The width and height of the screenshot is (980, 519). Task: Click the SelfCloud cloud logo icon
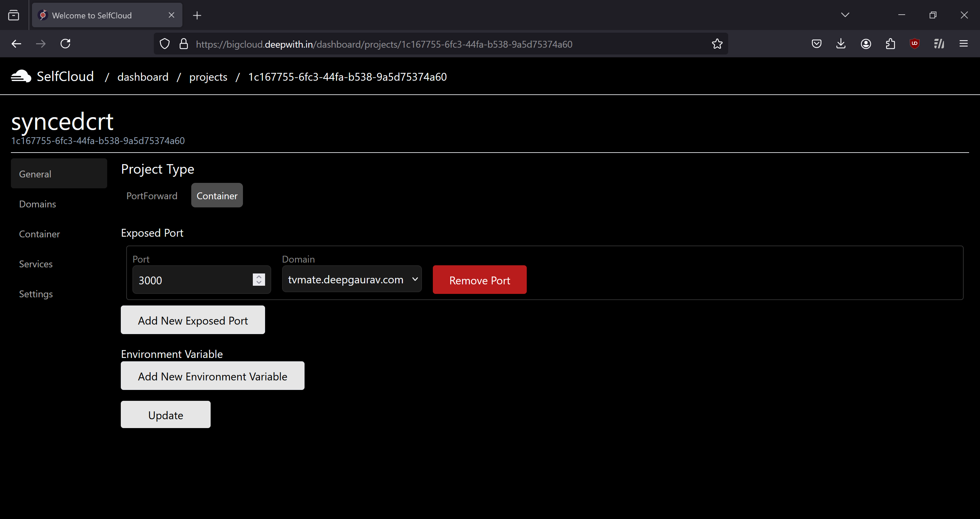pyautogui.click(x=21, y=77)
